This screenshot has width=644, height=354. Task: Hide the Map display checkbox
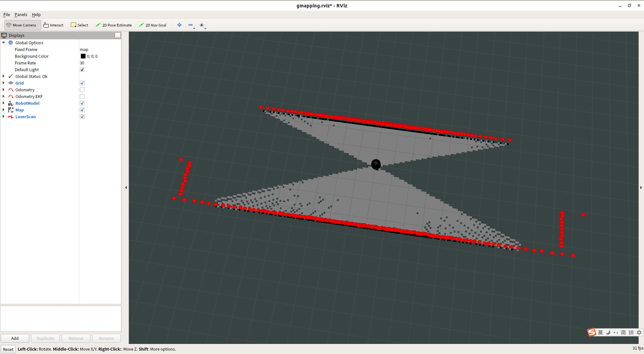82,110
